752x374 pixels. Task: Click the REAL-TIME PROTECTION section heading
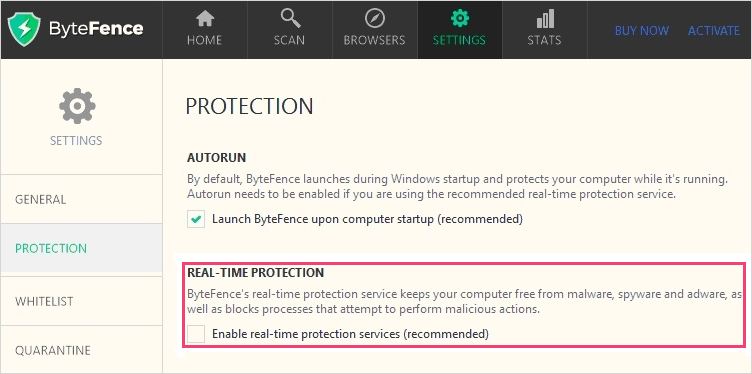pos(256,273)
